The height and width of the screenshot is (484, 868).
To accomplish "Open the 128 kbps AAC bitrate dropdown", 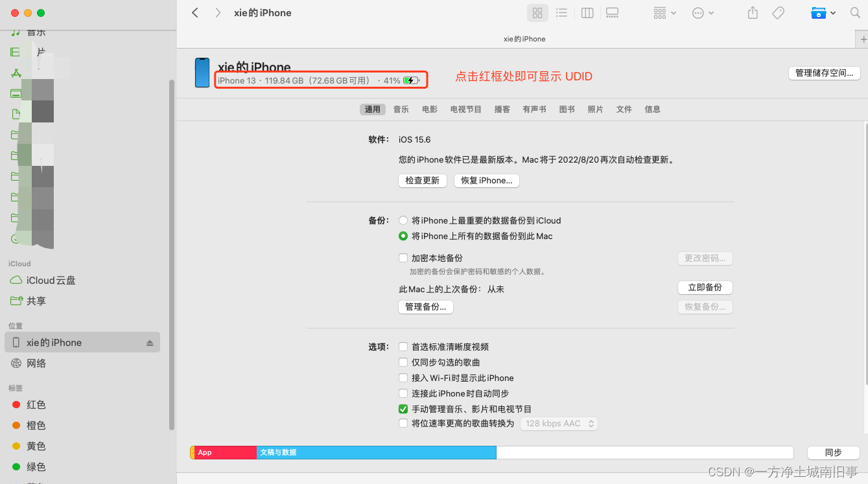I will pos(559,424).
